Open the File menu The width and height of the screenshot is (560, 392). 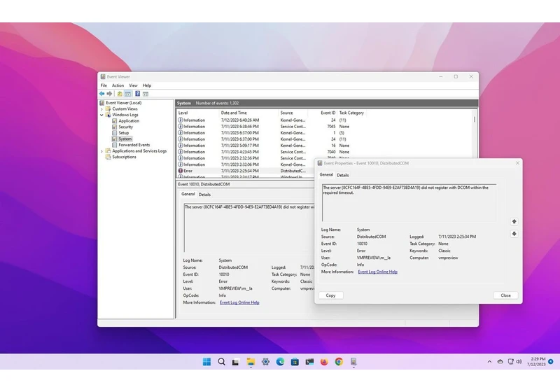104,85
